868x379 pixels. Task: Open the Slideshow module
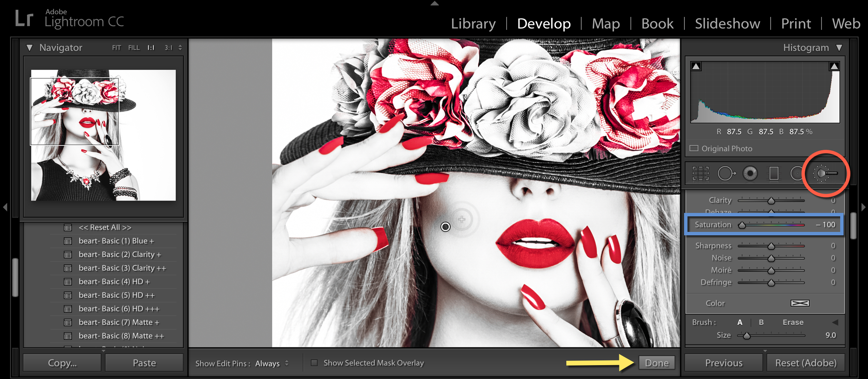727,24
